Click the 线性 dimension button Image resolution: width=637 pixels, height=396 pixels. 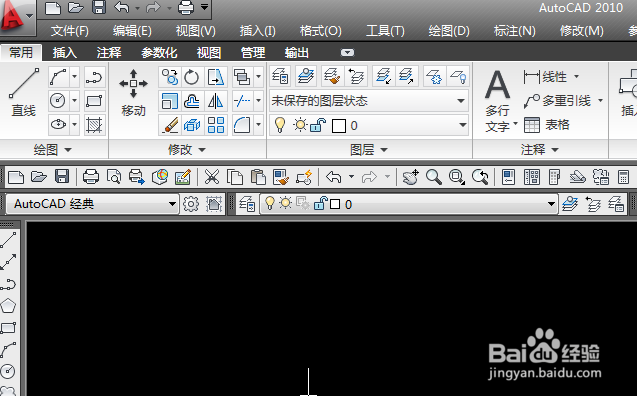pyautogui.click(x=545, y=76)
